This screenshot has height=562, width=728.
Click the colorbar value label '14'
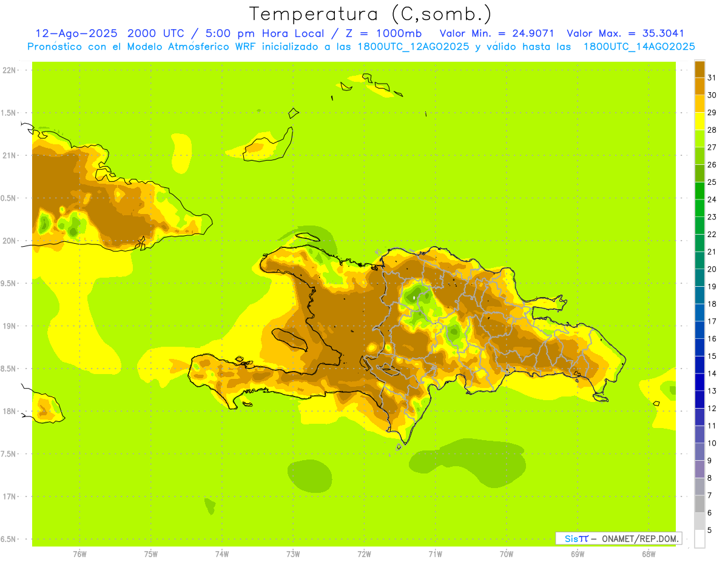pos(712,373)
